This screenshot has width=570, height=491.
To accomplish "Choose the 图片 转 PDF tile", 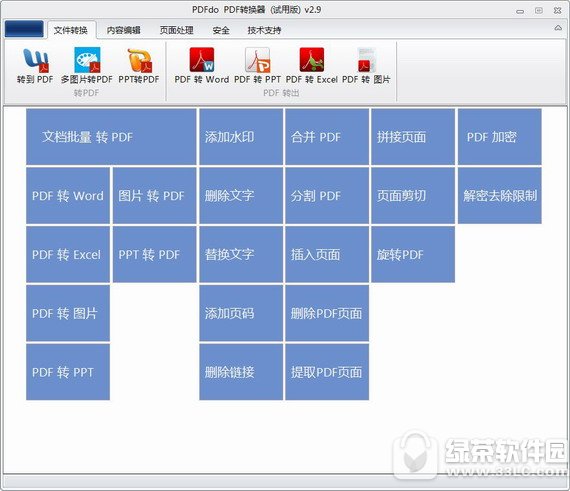I will pyautogui.click(x=154, y=196).
